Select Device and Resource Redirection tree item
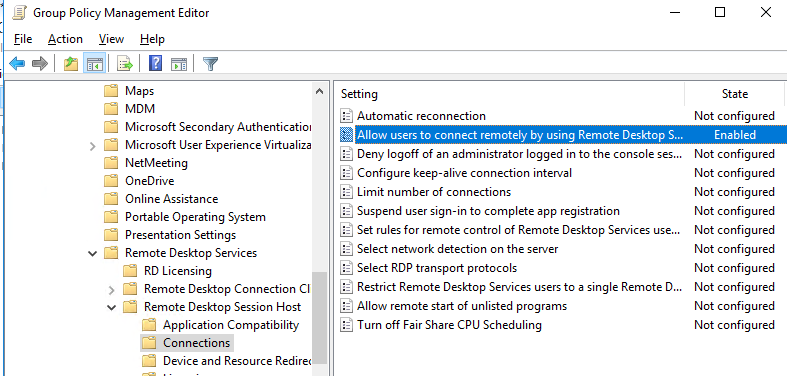This screenshot has width=787, height=376. [237, 361]
